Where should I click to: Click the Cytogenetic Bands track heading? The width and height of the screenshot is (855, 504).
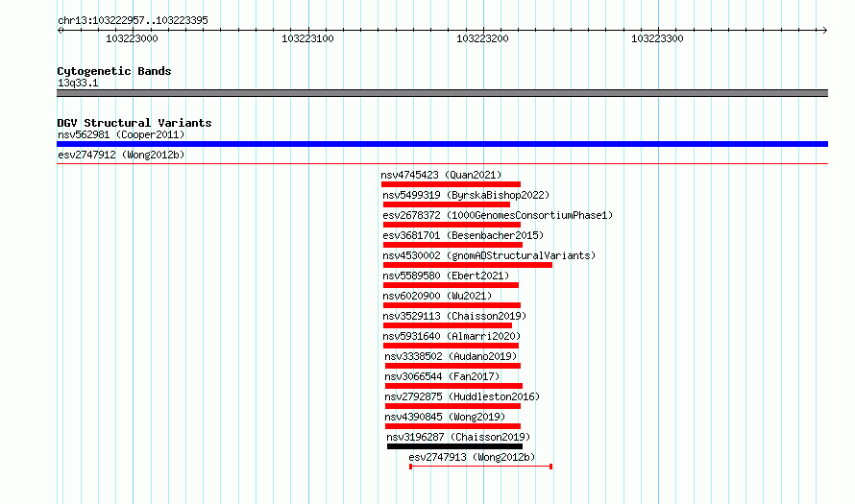114,71
